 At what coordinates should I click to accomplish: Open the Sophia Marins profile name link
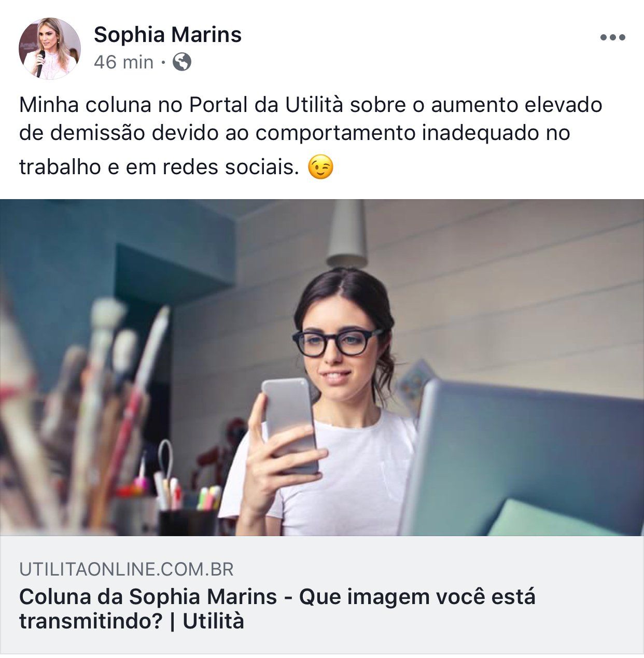168,35
